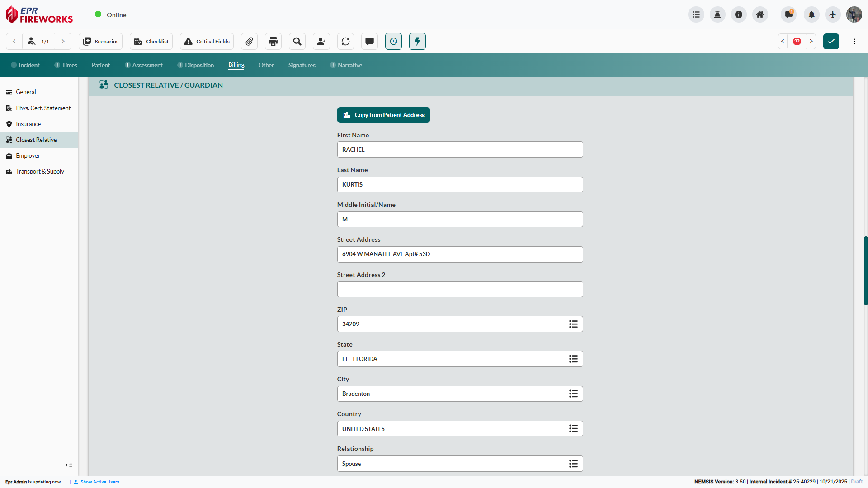This screenshot has width=868, height=488.
Task: Click the Copy from Patient Address button
Action: (383, 115)
